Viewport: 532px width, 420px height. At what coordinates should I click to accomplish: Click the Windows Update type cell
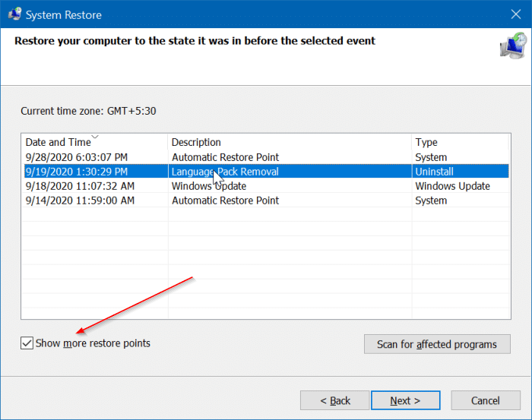[453, 186]
